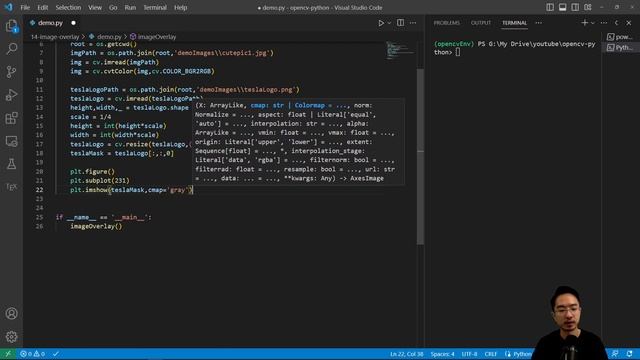This screenshot has width=640, height=360.
Task: Click line number 22 in the gutter
Action: pyautogui.click(x=39, y=190)
